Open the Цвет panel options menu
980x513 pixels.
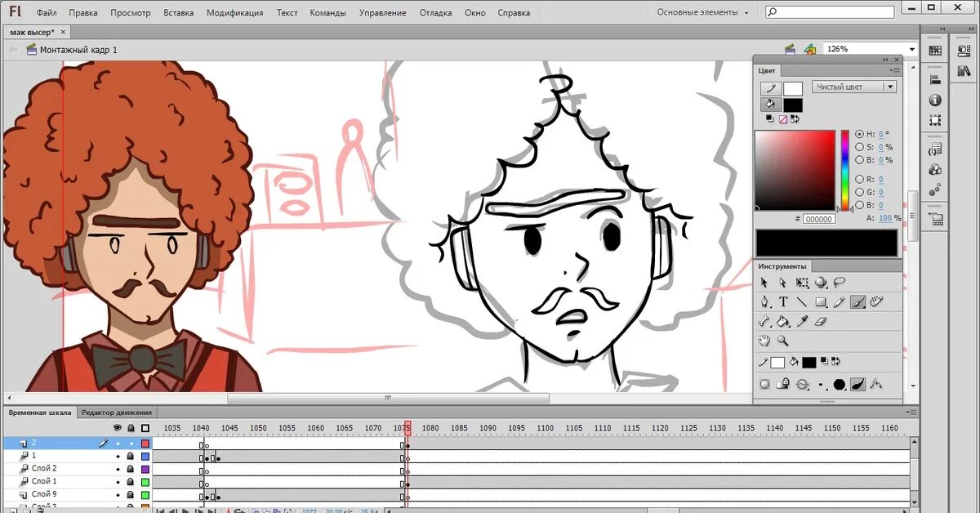(x=895, y=70)
